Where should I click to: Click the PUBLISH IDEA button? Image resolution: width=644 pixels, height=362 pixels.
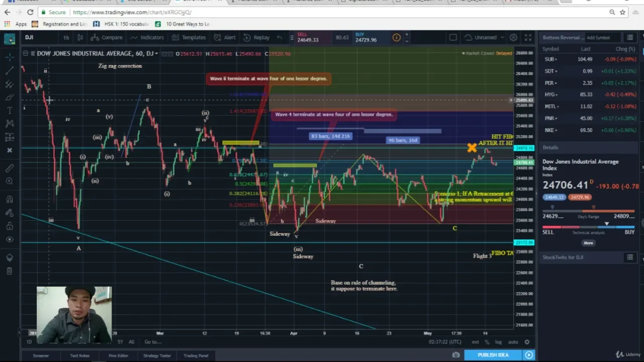click(x=493, y=355)
